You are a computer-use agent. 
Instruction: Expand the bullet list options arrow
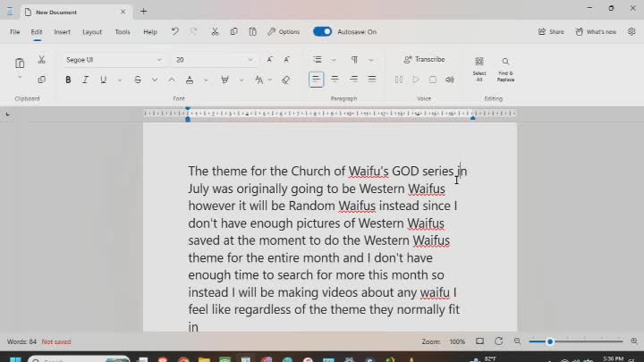pos(334,61)
